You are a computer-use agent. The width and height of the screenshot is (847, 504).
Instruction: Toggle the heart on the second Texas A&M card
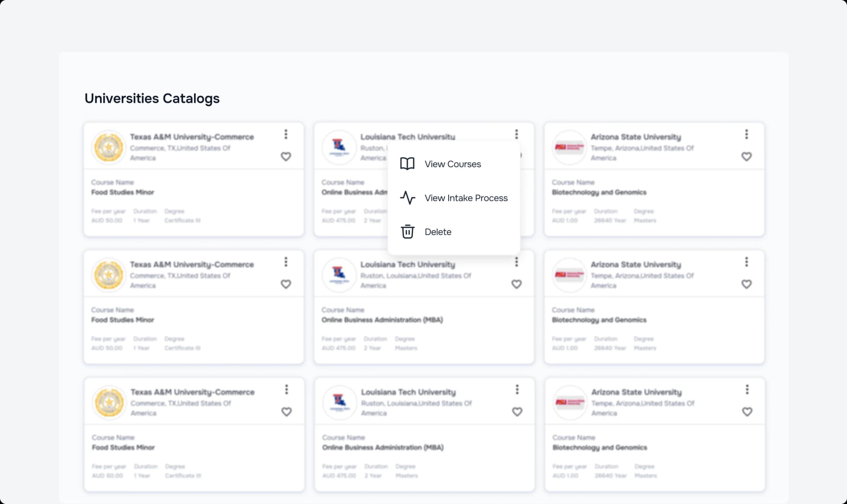(286, 284)
